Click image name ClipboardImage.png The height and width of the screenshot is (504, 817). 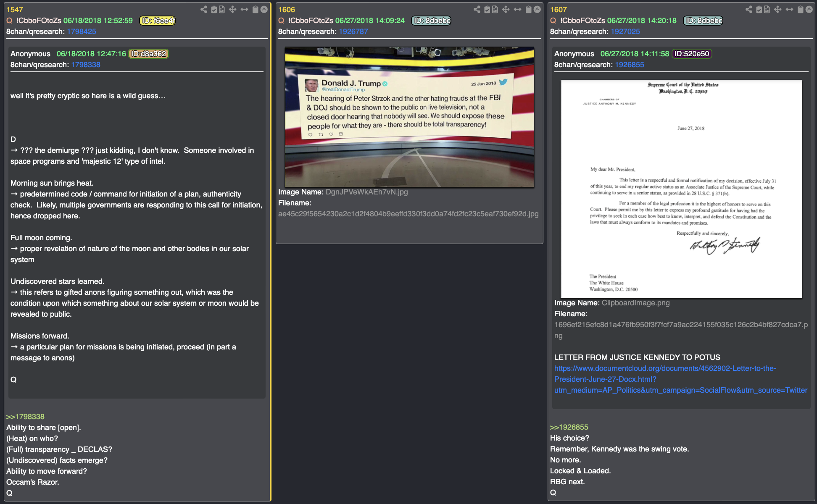(635, 303)
